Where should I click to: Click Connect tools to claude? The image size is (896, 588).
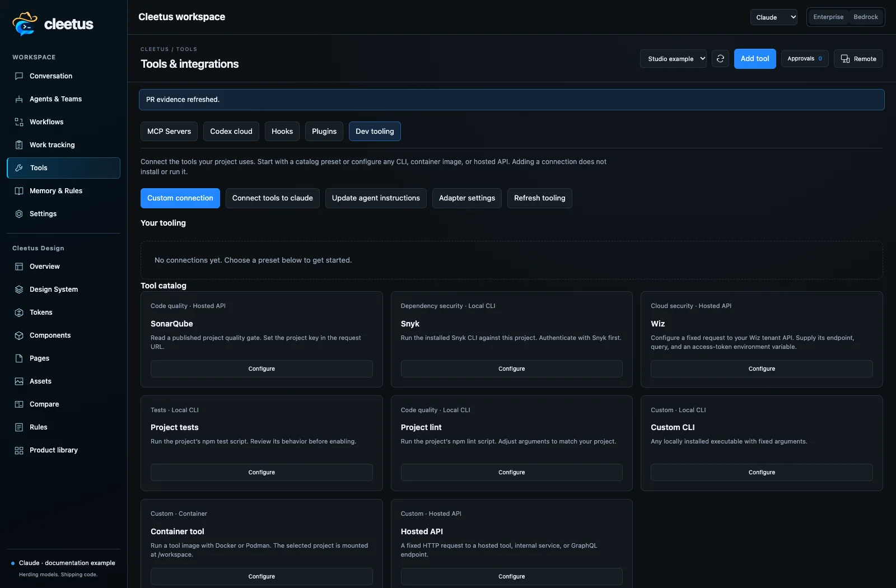coord(273,198)
